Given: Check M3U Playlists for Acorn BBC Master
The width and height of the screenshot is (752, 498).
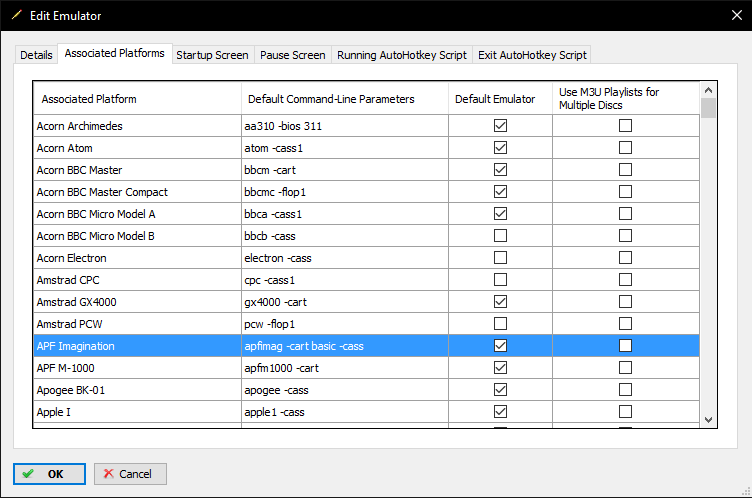Looking at the screenshot, I should [x=625, y=170].
